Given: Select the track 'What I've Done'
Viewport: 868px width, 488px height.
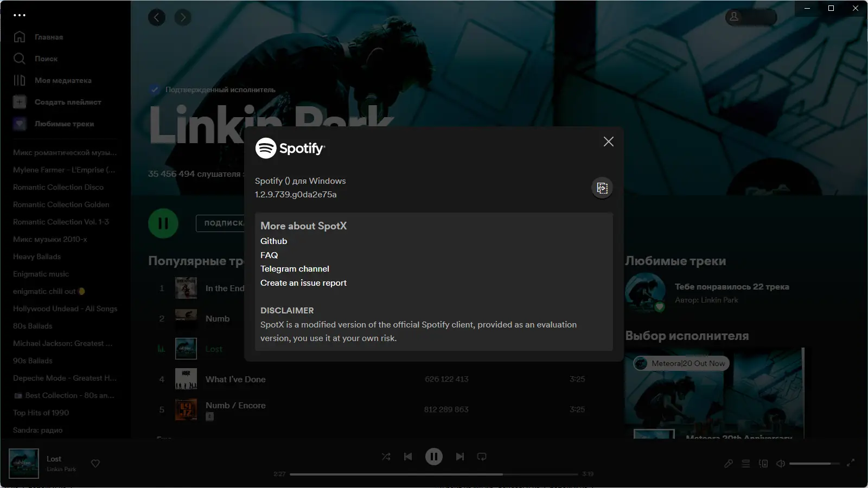Looking at the screenshot, I should point(235,380).
